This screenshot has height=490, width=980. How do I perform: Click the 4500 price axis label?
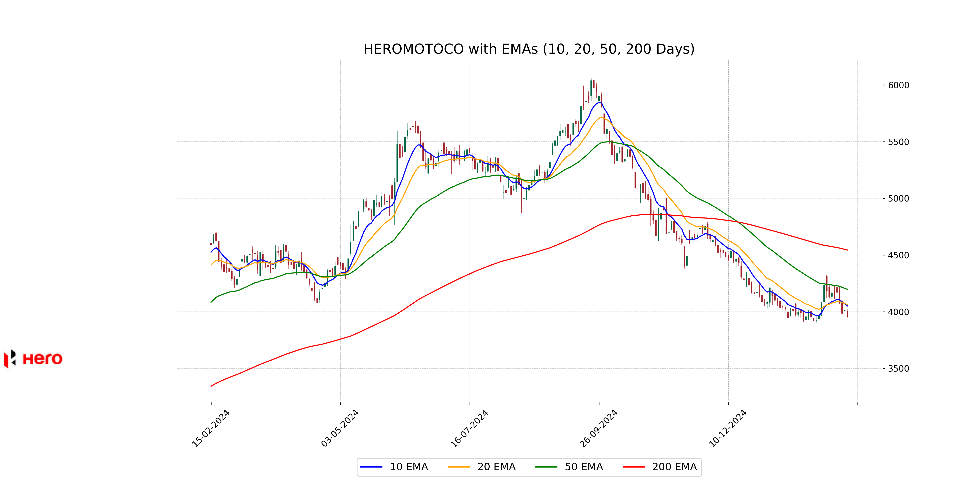[x=898, y=255]
